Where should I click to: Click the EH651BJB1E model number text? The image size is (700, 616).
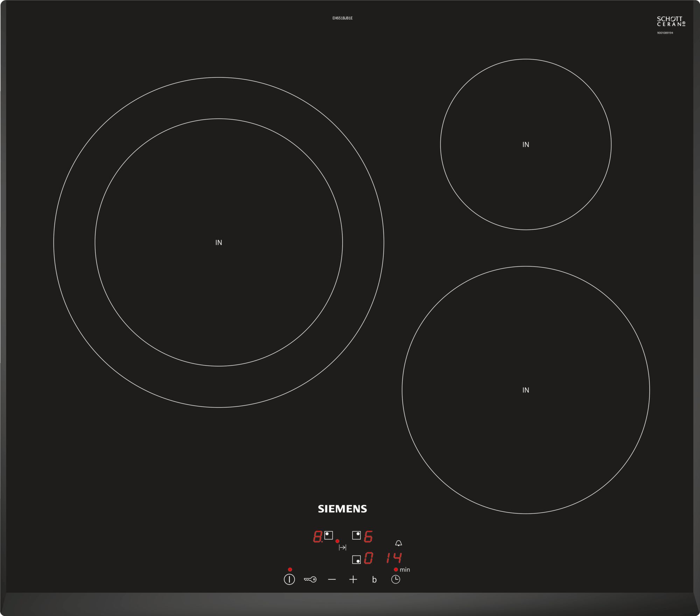[x=342, y=18]
